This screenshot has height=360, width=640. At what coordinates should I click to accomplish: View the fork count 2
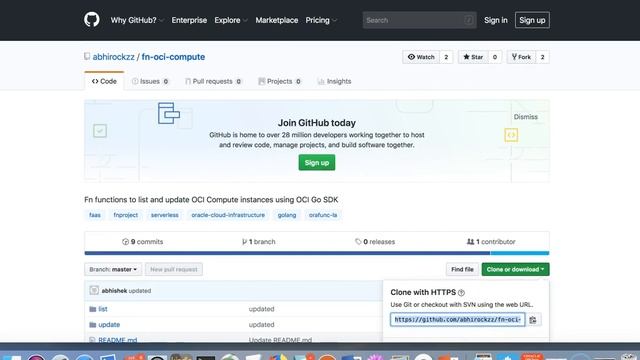(x=542, y=57)
